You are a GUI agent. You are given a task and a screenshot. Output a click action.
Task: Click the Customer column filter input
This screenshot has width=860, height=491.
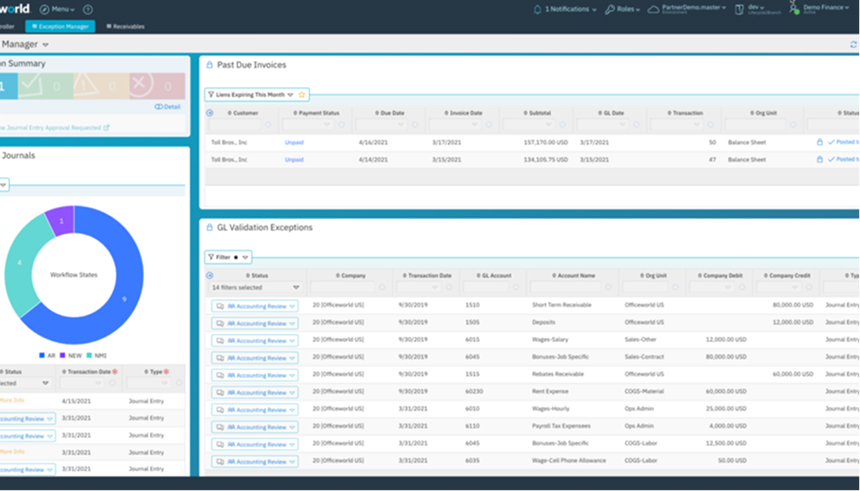[235, 125]
